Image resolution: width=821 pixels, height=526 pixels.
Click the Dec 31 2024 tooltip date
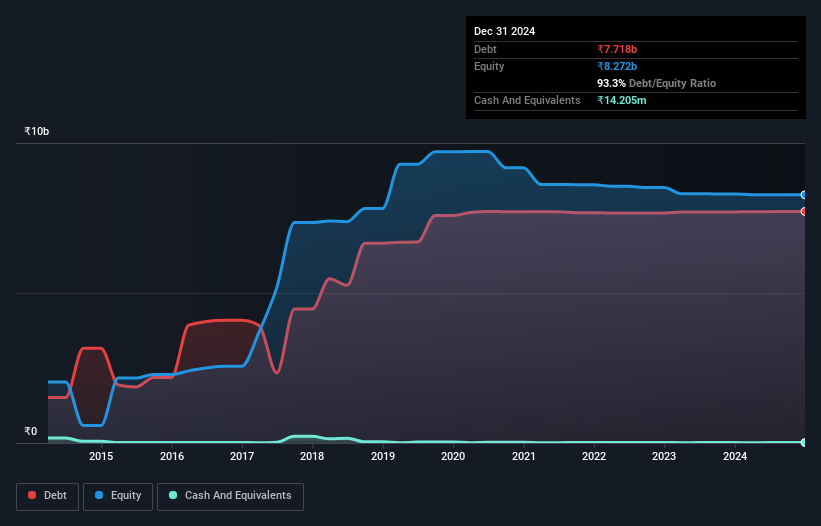coord(504,31)
